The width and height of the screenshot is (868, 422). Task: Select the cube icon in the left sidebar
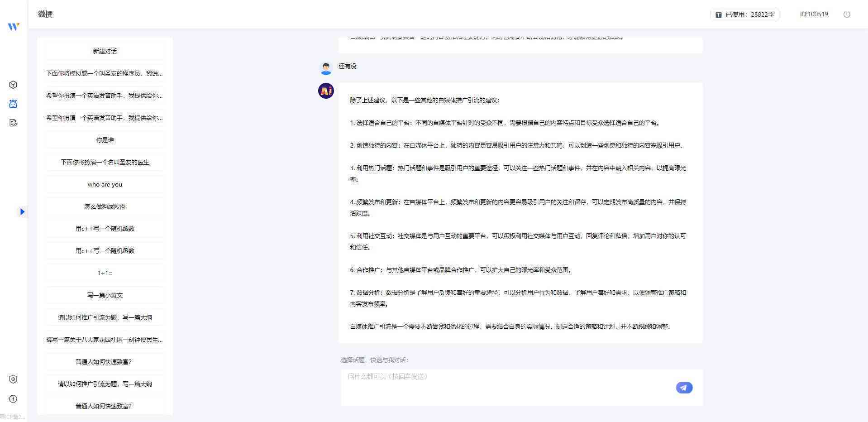(x=13, y=85)
